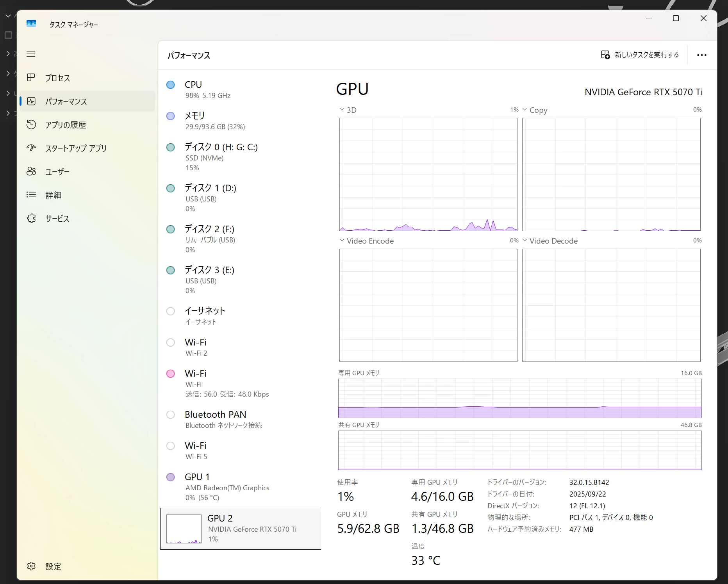Open 設定 at the sidebar bottom

[87, 566]
